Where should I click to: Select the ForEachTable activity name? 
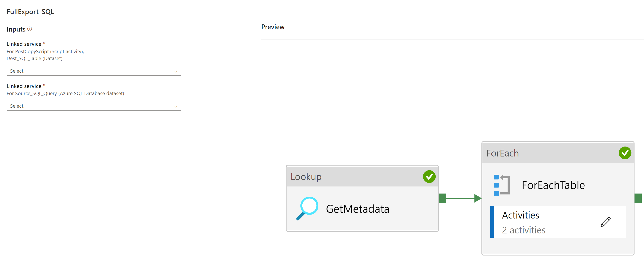click(x=553, y=185)
